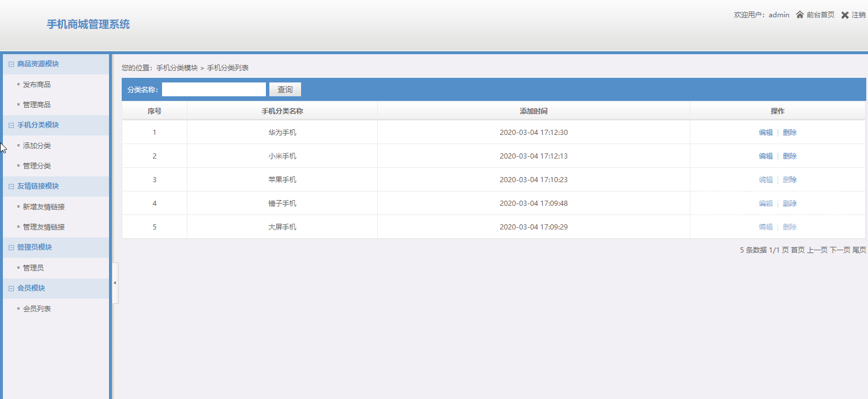Collapse the 商品资源模块 section
Viewport: 868px width, 399px height.
pyautogui.click(x=11, y=64)
